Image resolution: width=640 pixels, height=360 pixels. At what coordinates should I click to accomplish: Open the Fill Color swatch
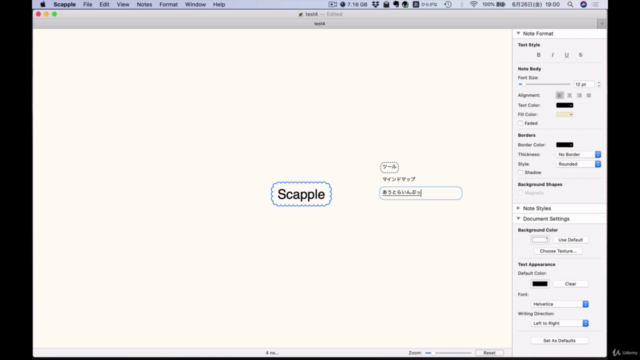[564, 115]
